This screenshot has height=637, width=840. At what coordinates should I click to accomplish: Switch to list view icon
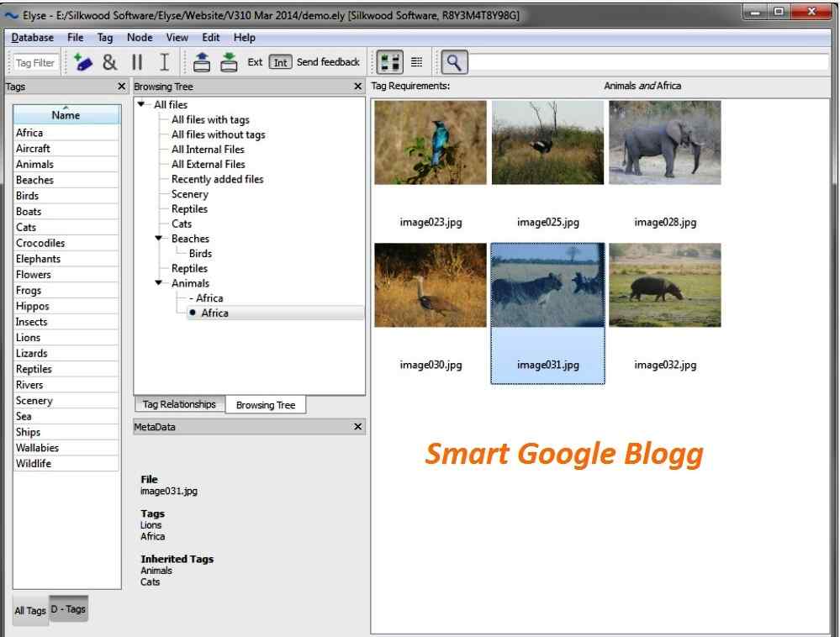point(417,61)
